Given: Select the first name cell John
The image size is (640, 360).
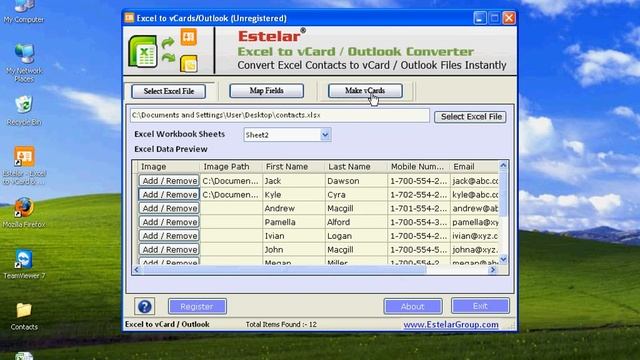Looking at the screenshot, I should pos(294,250).
